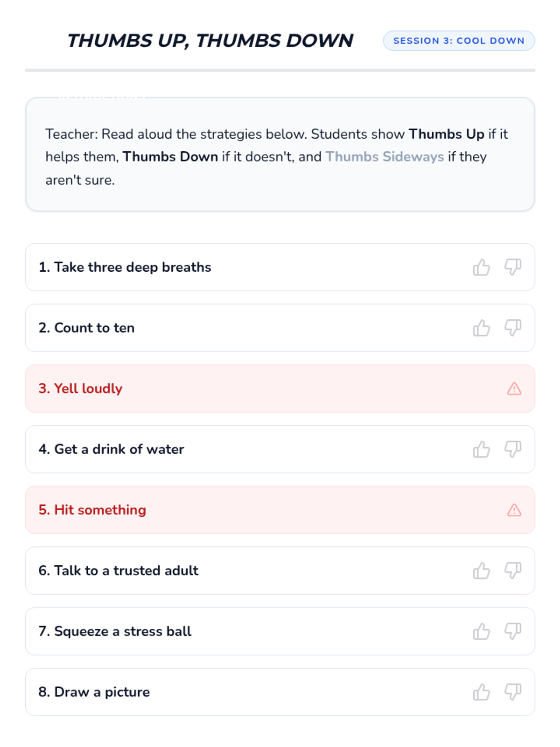Click warning triangle on Hit something

(514, 510)
